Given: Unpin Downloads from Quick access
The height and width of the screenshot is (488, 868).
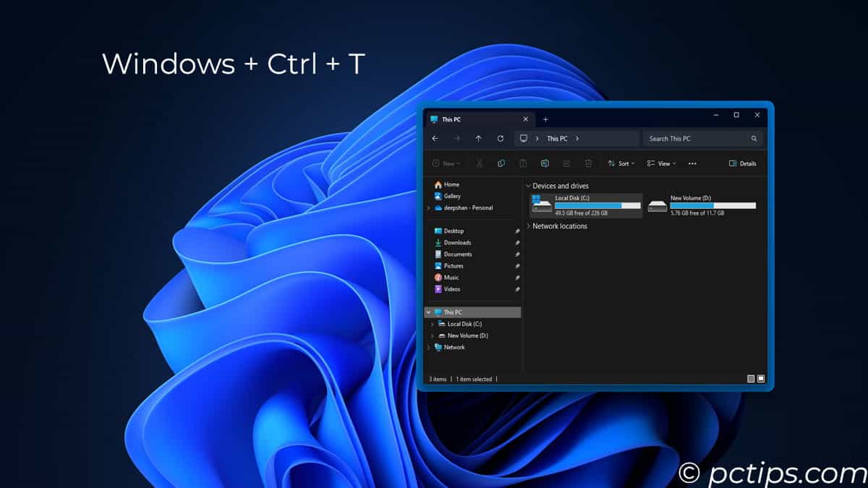Looking at the screenshot, I should (516, 242).
